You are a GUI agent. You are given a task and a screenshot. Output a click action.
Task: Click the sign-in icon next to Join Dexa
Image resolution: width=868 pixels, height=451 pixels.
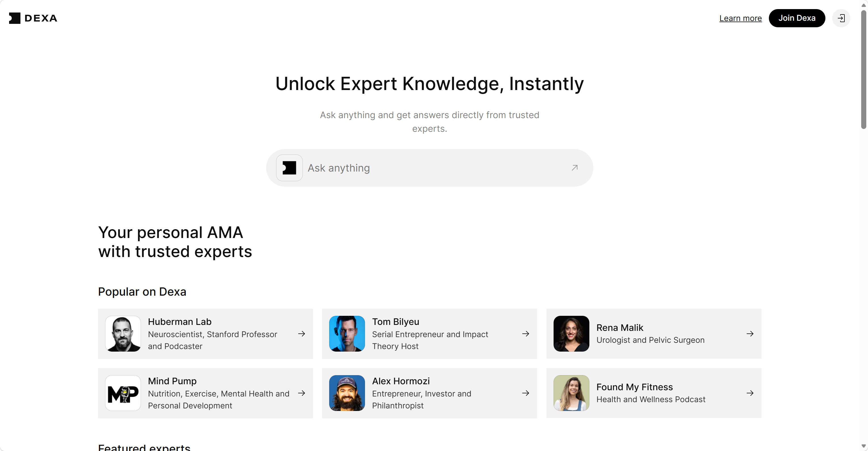[x=841, y=18]
